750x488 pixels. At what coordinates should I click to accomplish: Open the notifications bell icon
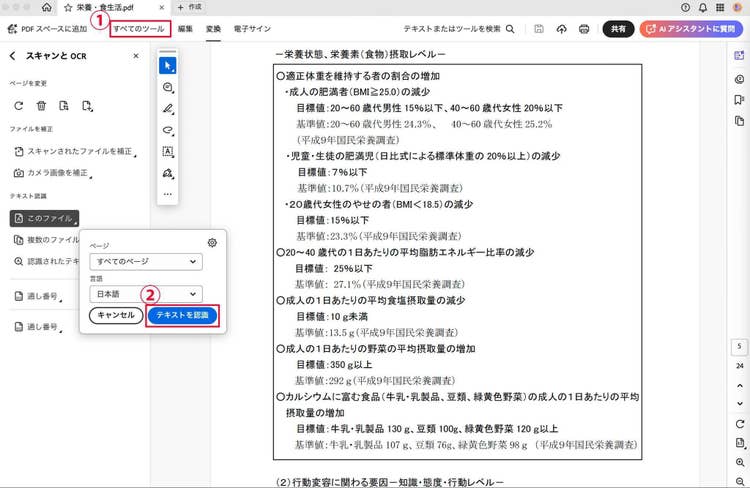(702, 7)
